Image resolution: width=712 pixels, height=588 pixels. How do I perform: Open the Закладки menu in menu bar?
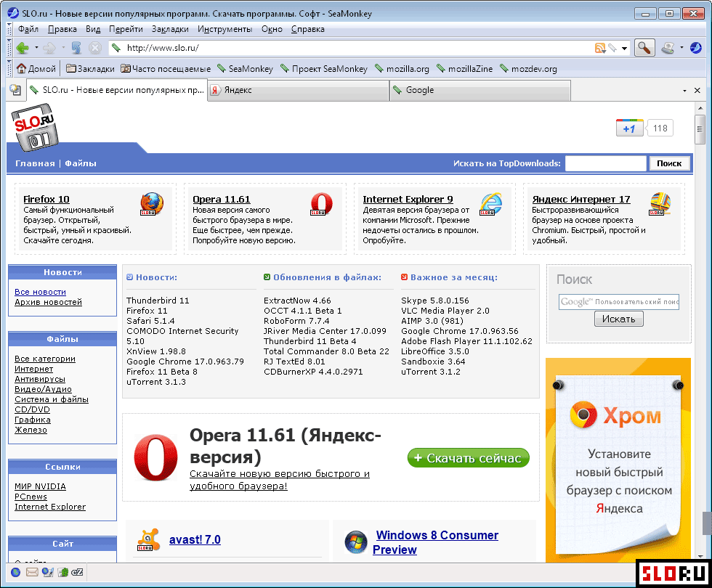pos(170,29)
